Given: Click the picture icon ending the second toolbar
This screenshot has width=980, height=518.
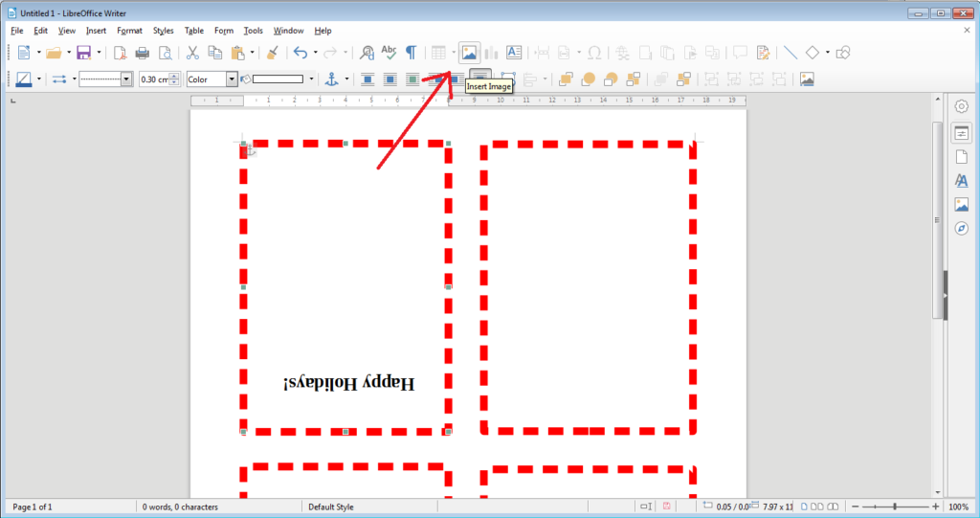Looking at the screenshot, I should pyautogui.click(x=807, y=79).
